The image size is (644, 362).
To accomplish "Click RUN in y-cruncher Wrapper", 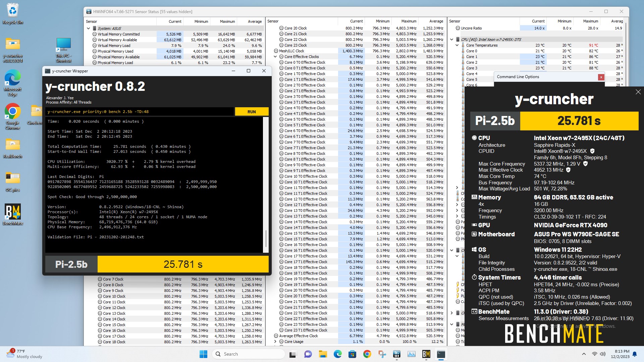I will point(252,112).
